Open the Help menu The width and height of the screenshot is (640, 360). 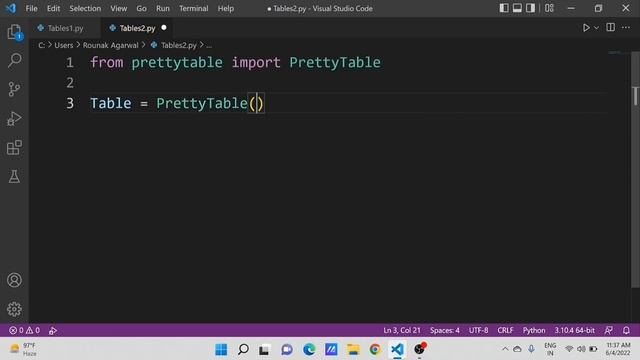tap(225, 9)
